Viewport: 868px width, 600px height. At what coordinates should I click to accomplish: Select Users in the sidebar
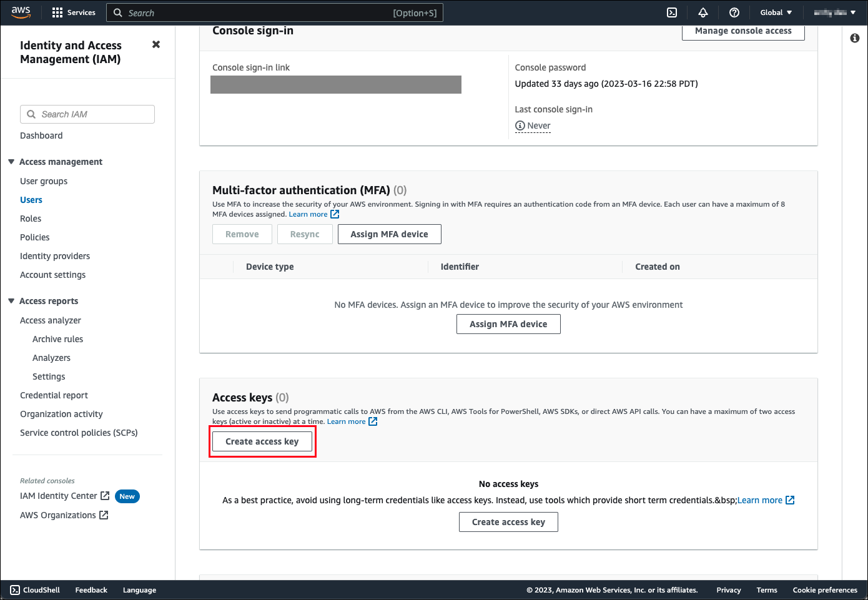(31, 200)
